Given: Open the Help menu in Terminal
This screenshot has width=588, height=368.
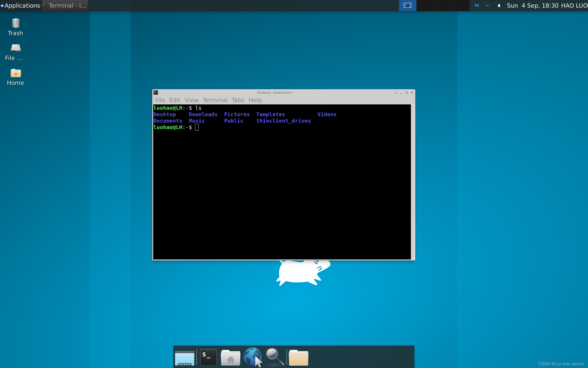Looking at the screenshot, I should point(255,100).
